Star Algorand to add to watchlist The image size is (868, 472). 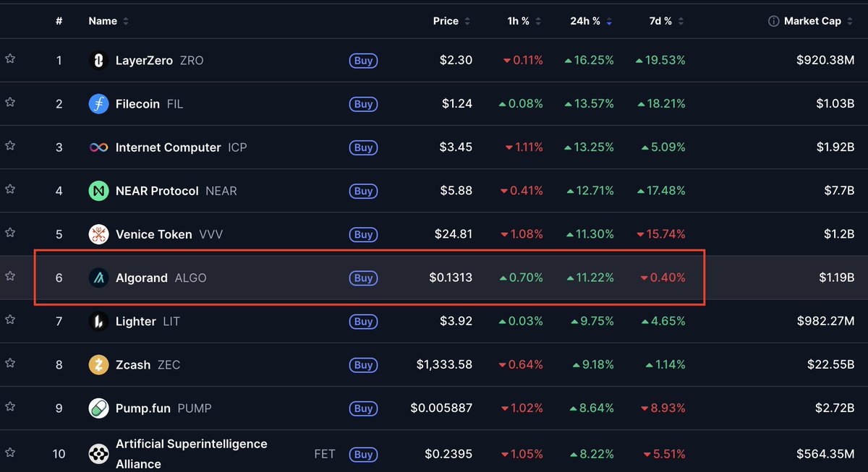(10, 275)
